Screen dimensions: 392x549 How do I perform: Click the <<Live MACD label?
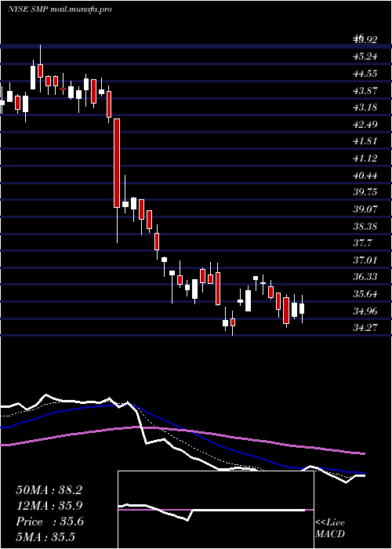click(x=330, y=529)
